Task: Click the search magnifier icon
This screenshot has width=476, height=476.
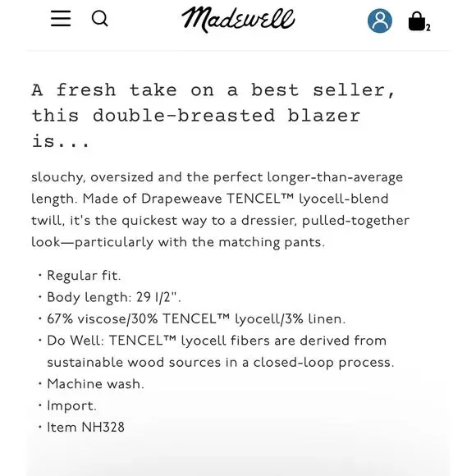Action: (99, 19)
